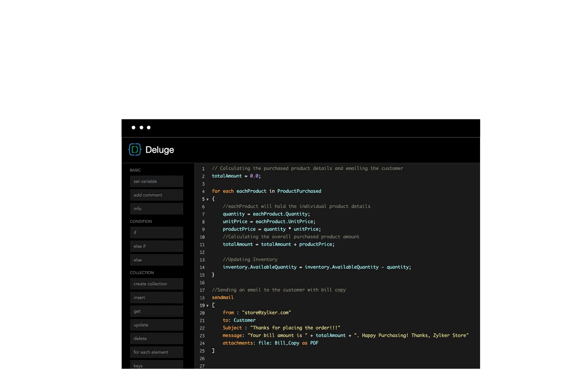Screen dimensions: 561x392
Task: Click the Deluge logo icon
Action: [135, 150]
